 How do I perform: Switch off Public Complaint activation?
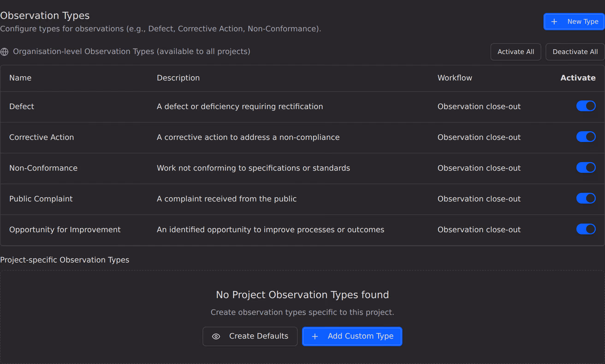coord(586,199)
